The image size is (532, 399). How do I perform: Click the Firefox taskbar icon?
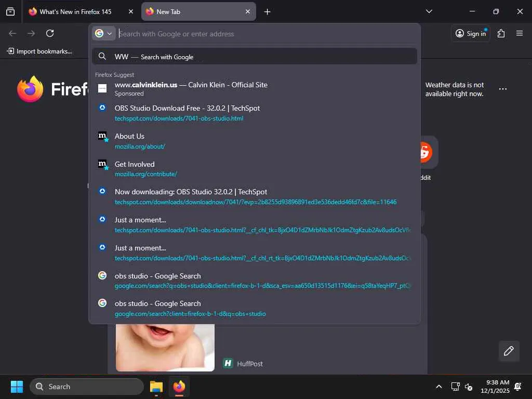179,387
